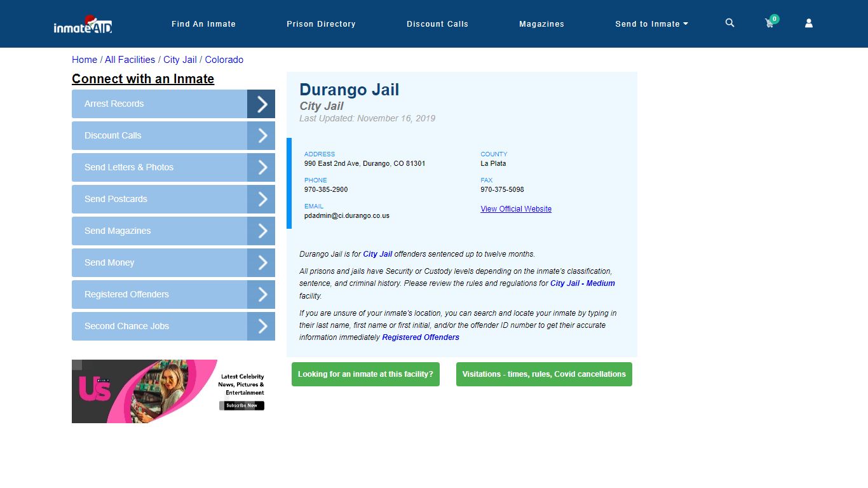Open the shopping cart icon
868x488 pixels.
pyautogui.click(x=770, y=23)
